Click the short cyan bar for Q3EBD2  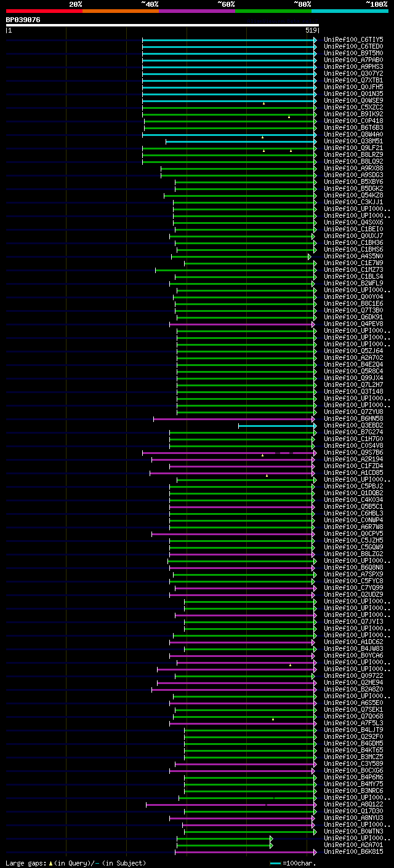[x=277, y=425]
